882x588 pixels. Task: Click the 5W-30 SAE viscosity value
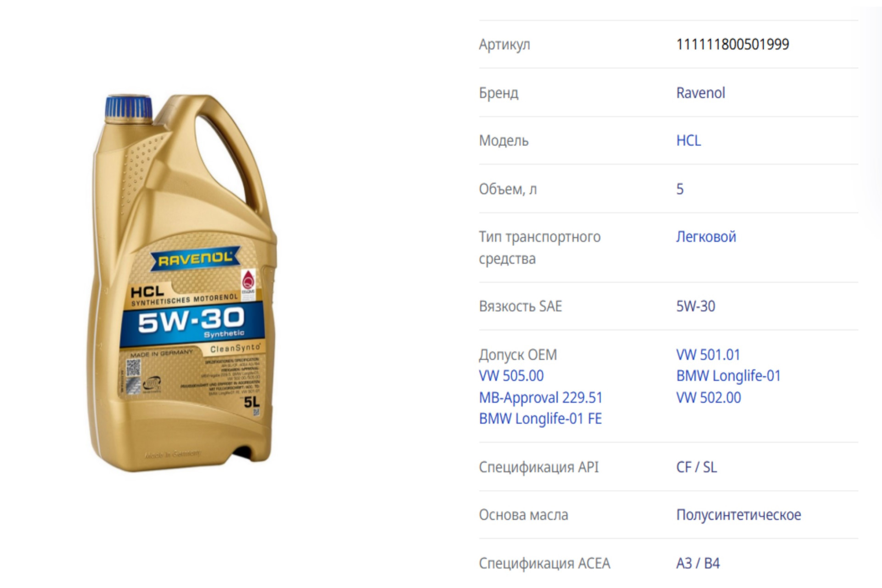pyautogui.click(x=695, y=306)
